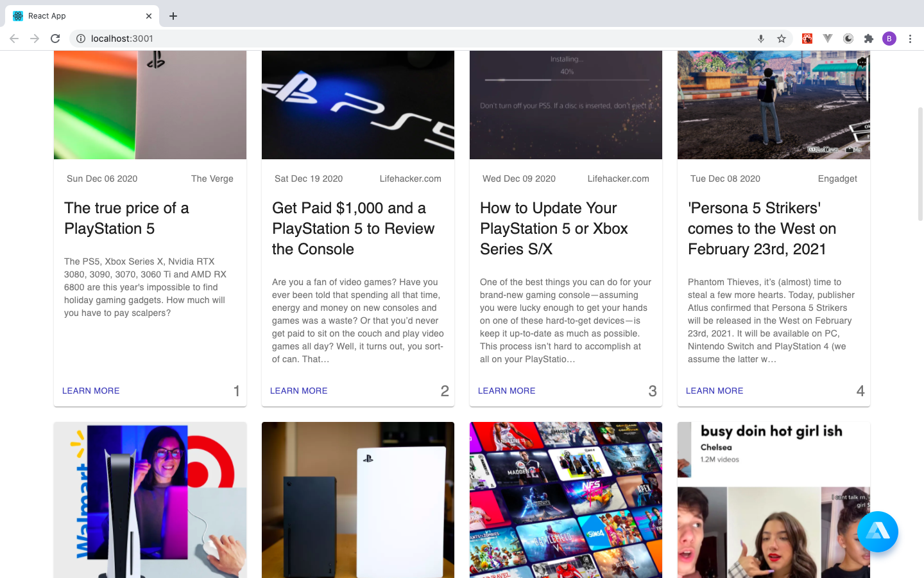Click source label Engadget
Image resolution: width=924 pixels, height=578 pixels.
[837, 179]
